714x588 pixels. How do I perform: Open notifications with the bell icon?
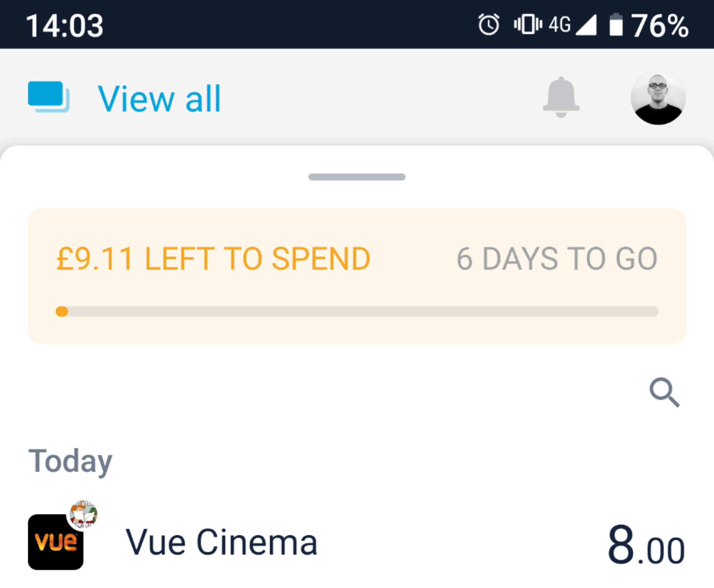[x=561, y=97]
